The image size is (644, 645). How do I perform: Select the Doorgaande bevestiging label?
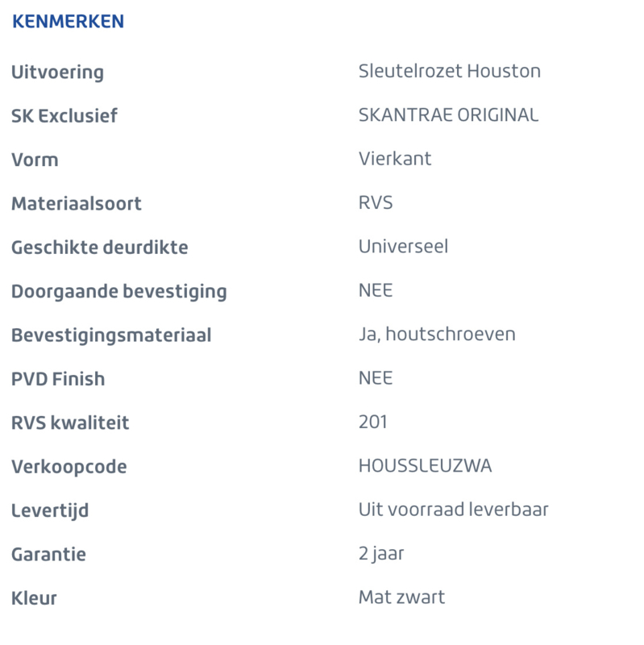pyautogui.click(x=118, y=292)
